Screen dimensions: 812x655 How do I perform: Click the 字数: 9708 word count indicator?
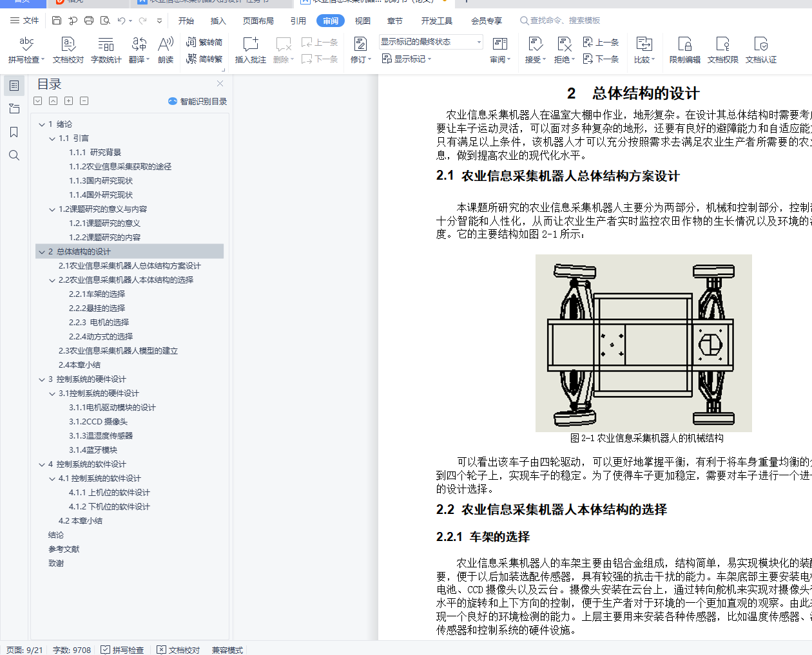(x=72, y=650)
